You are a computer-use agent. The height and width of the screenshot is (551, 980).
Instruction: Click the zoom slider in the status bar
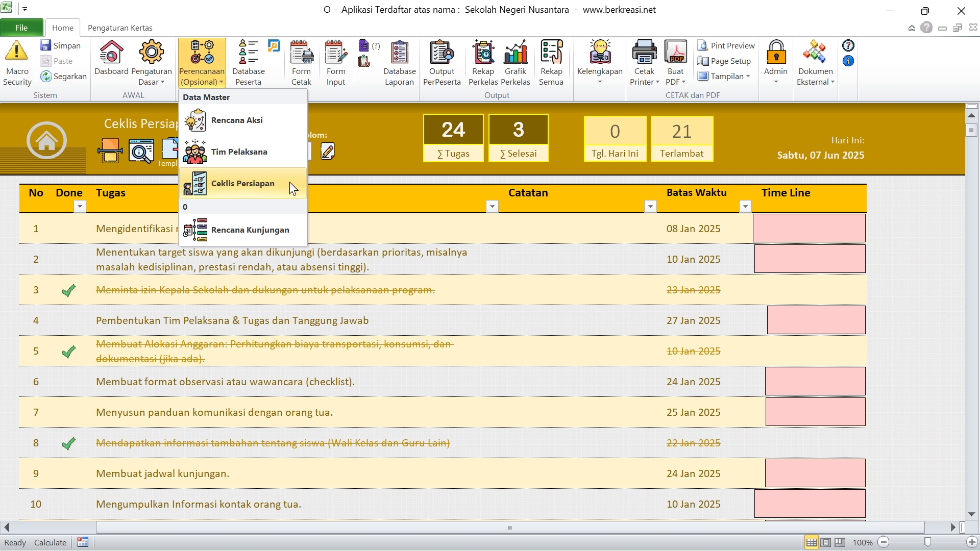click(927, 542)
